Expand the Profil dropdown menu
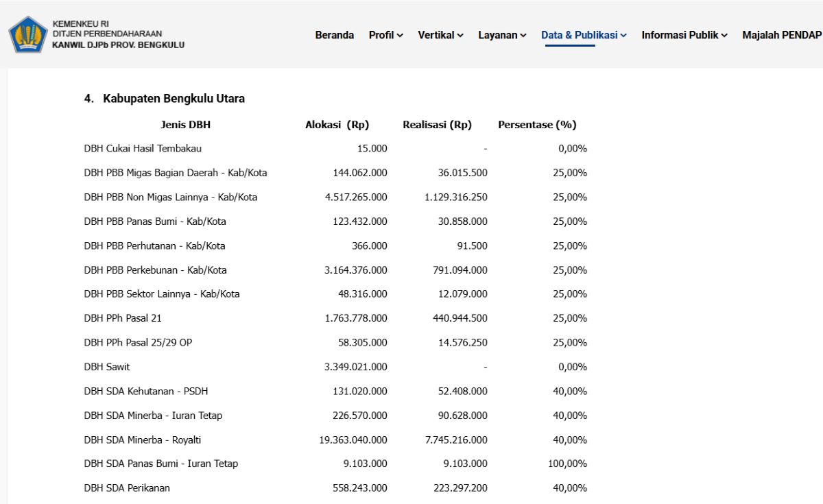Screen dimensions: 823x504 386,35
